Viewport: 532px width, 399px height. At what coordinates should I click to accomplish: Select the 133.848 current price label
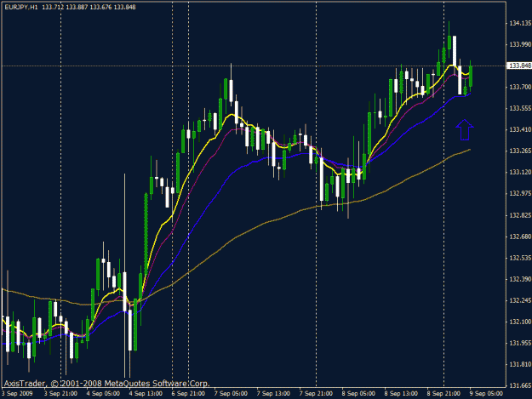tap(519, 66)
